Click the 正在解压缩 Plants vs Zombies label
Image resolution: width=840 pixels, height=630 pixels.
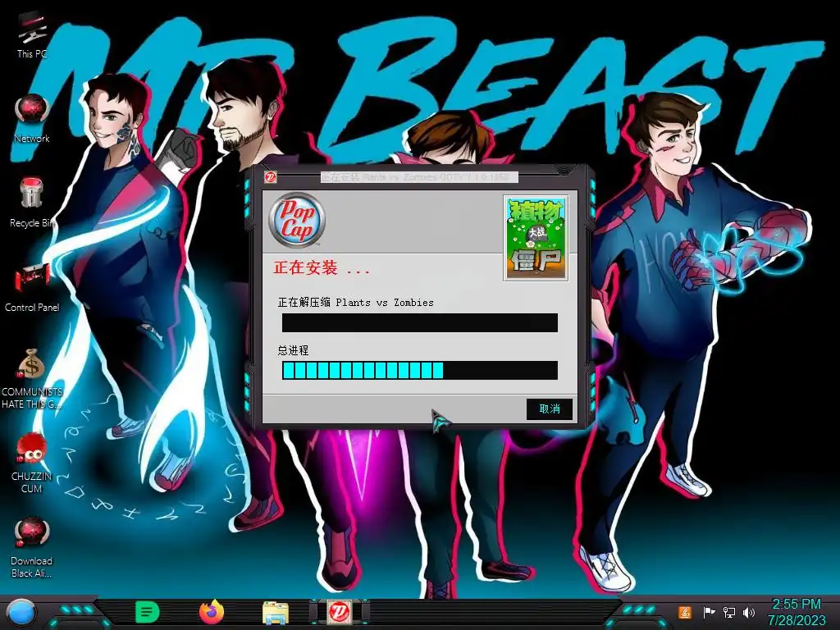356,302
